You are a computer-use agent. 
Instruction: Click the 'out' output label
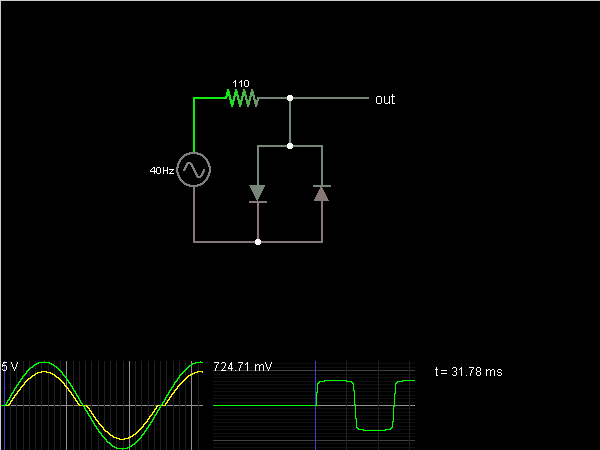tap(385, 99)
